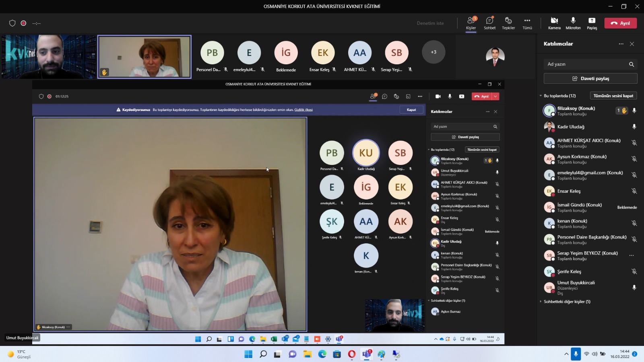
Task: Click the blue microphone-in-use tray icon
Action: click(x=576, y=354)
